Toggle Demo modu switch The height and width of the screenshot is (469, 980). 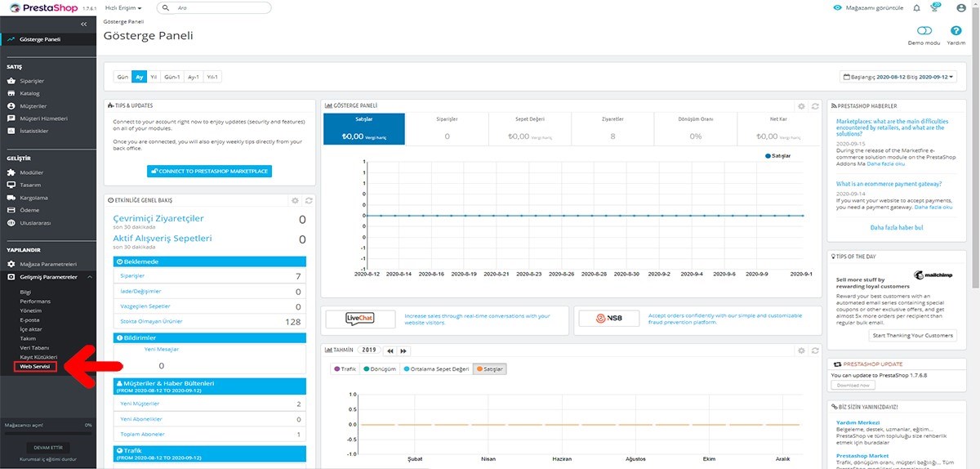924,31
